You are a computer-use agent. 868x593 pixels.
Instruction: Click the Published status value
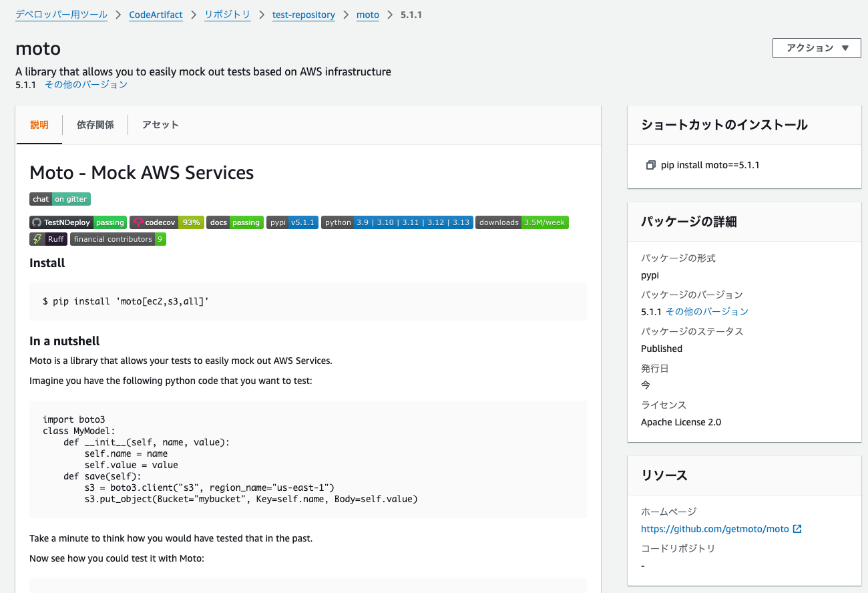click(662, 349)
